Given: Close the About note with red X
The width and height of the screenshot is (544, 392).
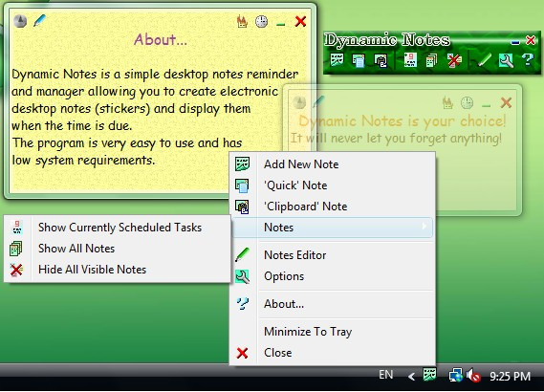Looking at the screenshot, I should click(300, 21).
